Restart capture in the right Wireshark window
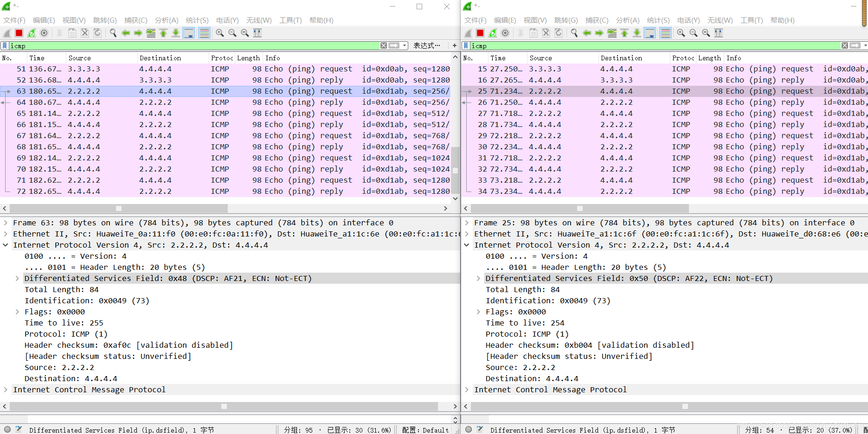The width and height of the screenshot is (868, 434). click(493, 33)
